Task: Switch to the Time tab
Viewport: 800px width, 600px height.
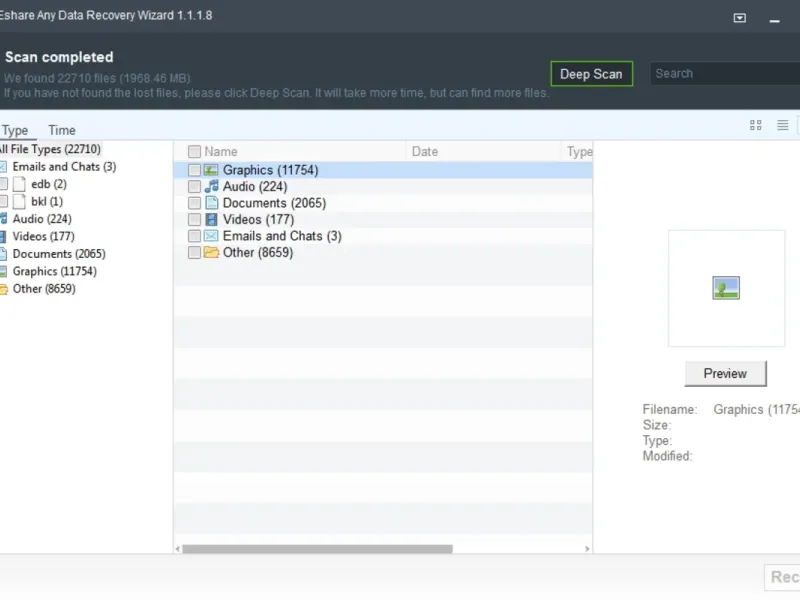Action: click(x=62, y=130)
